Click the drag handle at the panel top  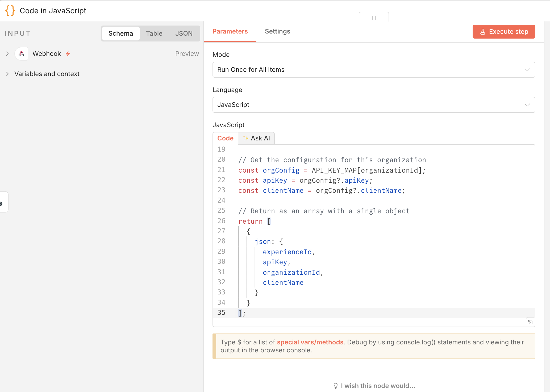[x=374, y=18]
